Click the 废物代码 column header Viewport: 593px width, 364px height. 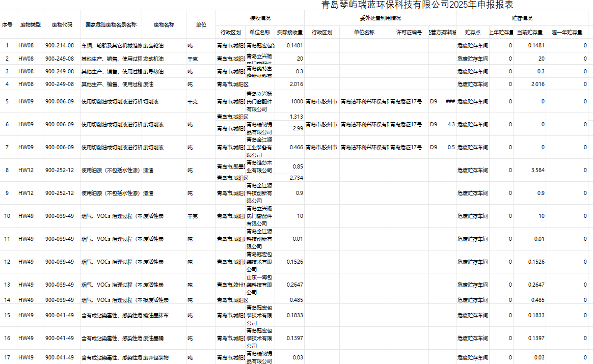[62, 25]
